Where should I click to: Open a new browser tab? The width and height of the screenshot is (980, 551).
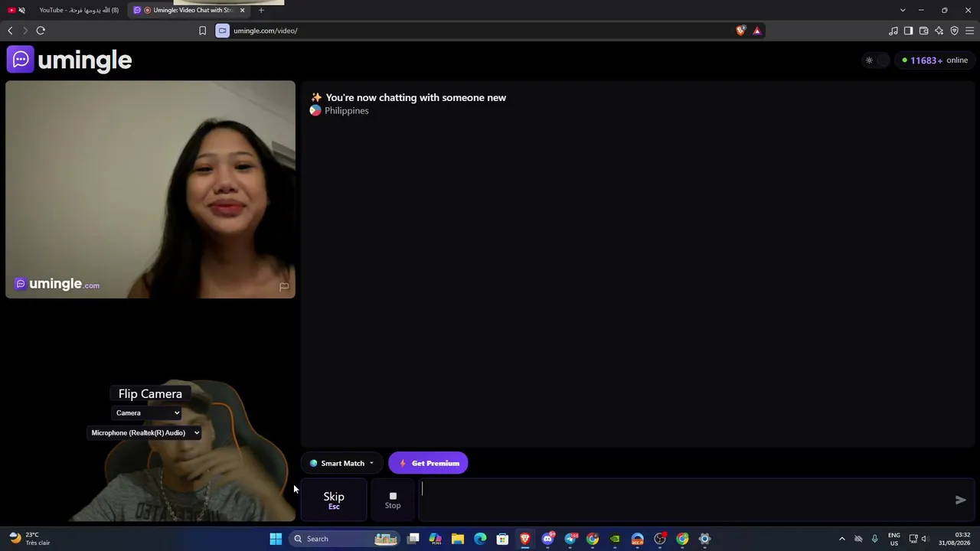coord(261,10)
